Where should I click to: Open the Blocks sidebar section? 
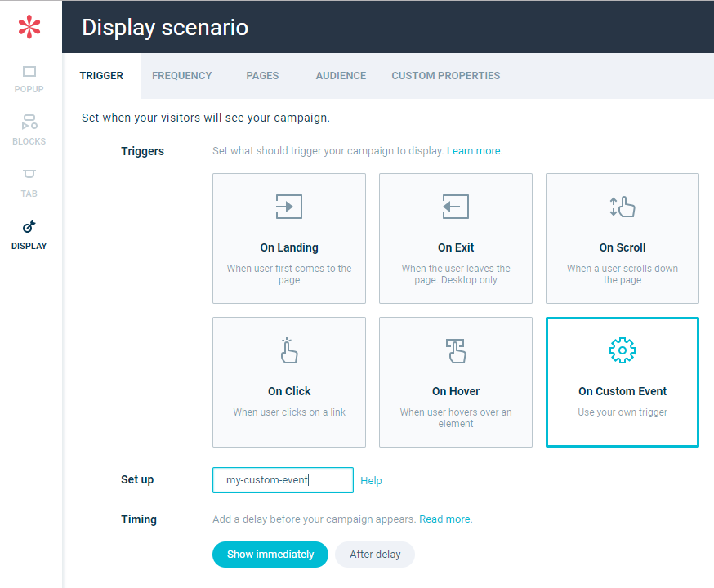(x=29, y=130)
